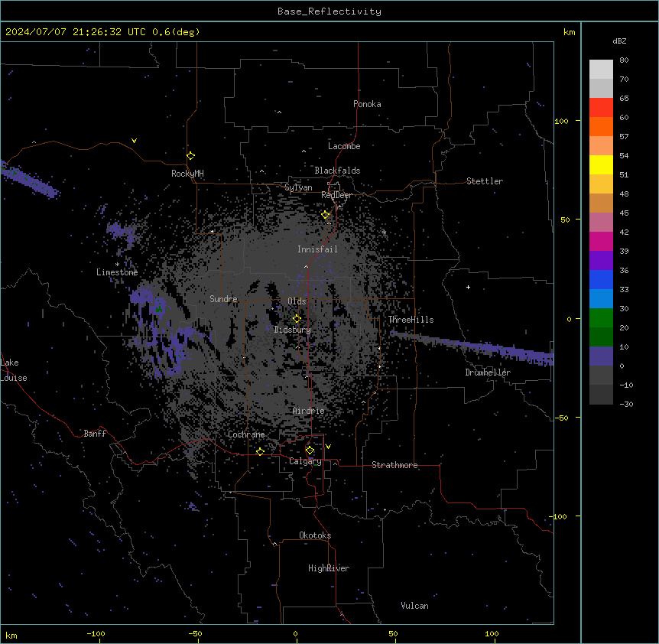Click the yellow V marker northwest of RockyMH
Screen dimensions: 659x644
(134, 141)
